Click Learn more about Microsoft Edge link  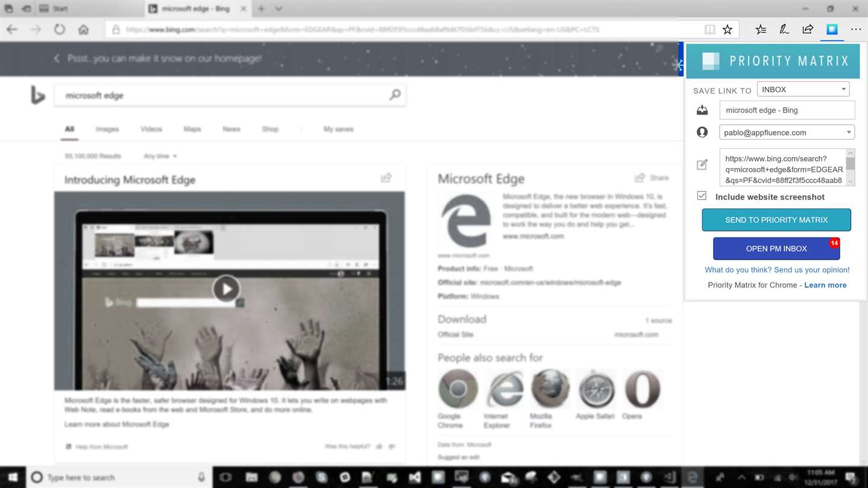117,424
